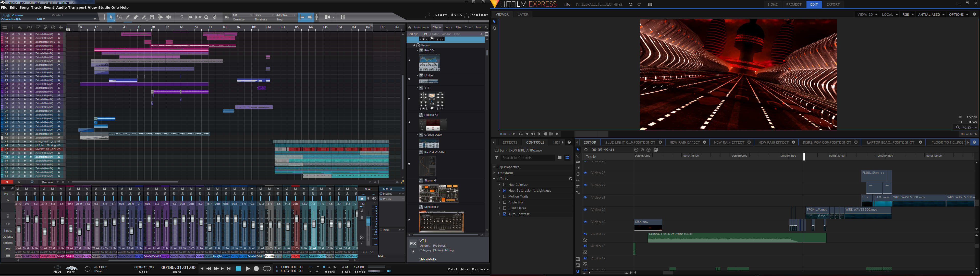Open the browser search magnifier in Studio One
Image resolution: width=980 pixels, height=276 pixels.
point(486,27)
